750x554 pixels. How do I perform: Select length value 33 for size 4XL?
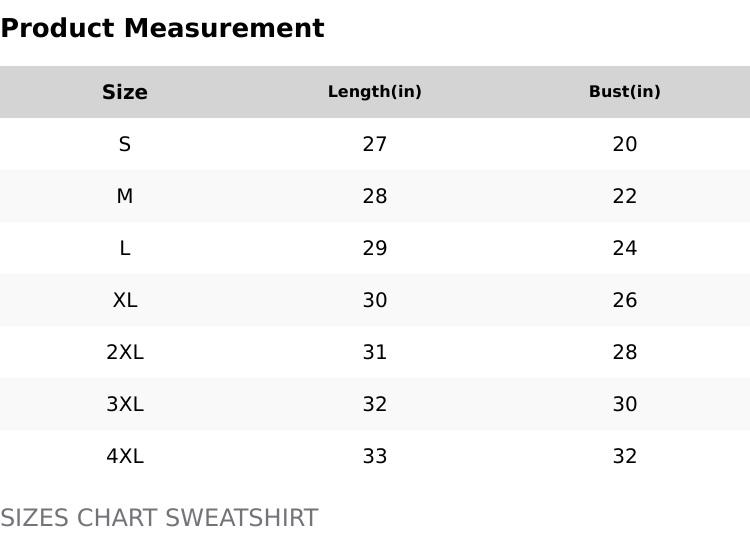pos(375,456)
